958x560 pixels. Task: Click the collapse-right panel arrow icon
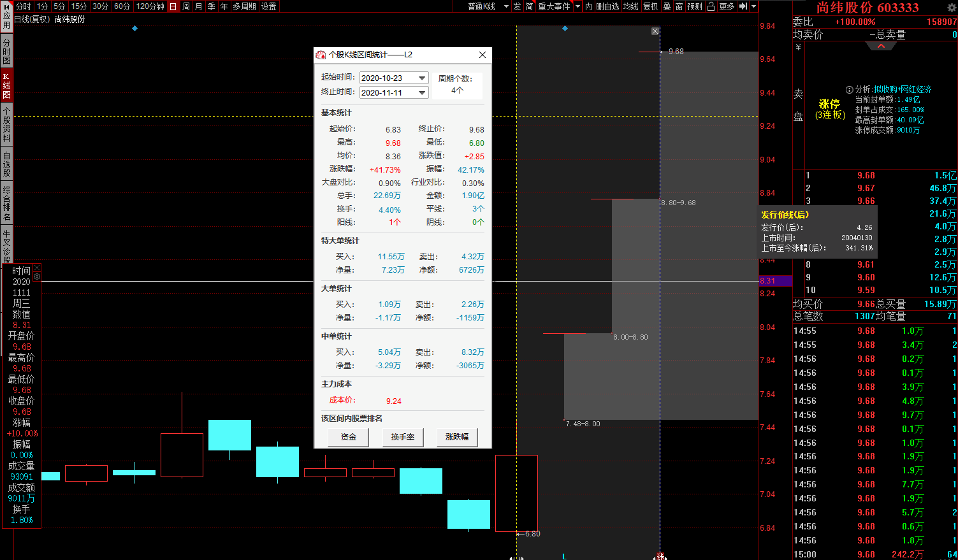tap(743, 6)
